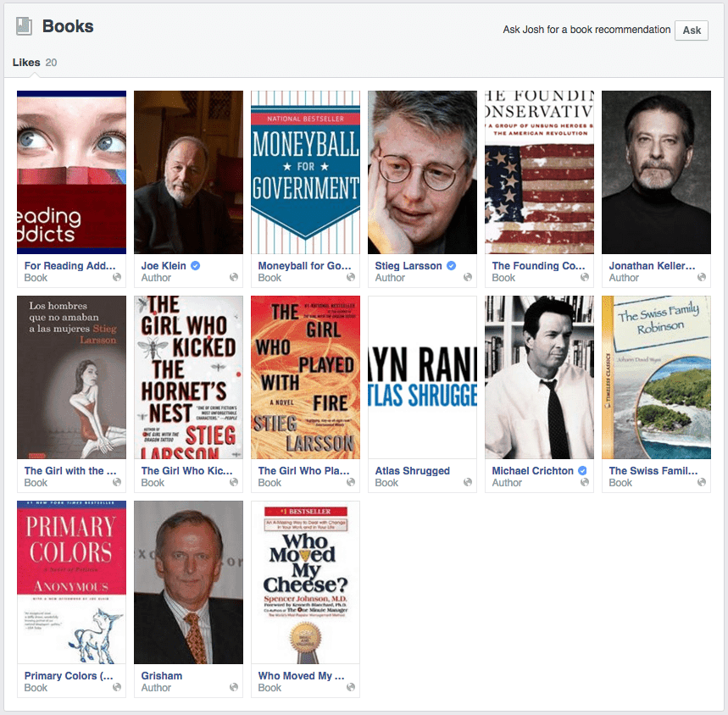728x715 pixels.
Task: Open The Founding Conservatives cover image
Action: (x=540, y=172)
